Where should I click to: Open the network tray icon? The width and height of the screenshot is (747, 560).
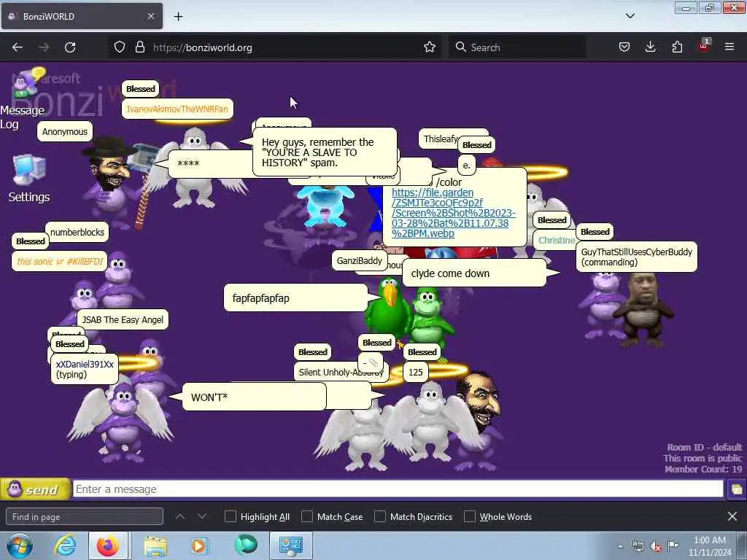tap(638, 547)
